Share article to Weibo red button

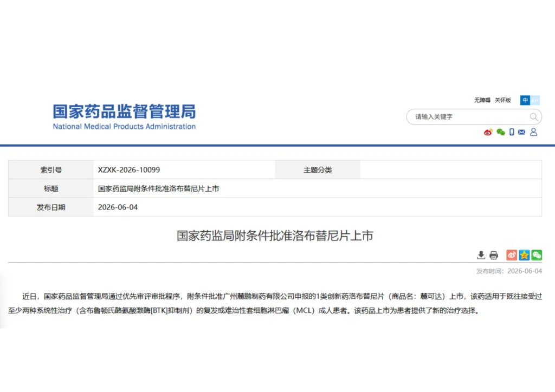pos(512,255)
